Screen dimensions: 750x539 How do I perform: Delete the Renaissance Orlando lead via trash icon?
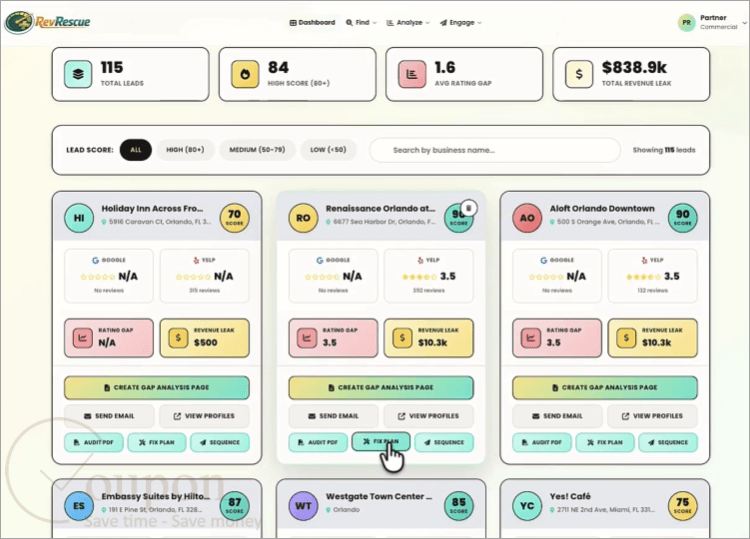click(x=469, y=208)
